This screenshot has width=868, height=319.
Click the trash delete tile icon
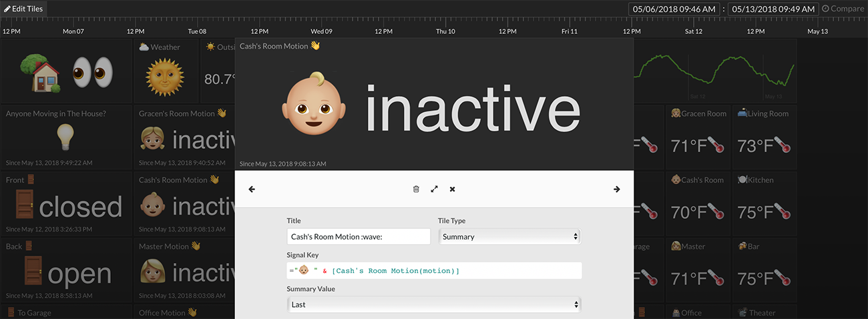pos(416,190)
